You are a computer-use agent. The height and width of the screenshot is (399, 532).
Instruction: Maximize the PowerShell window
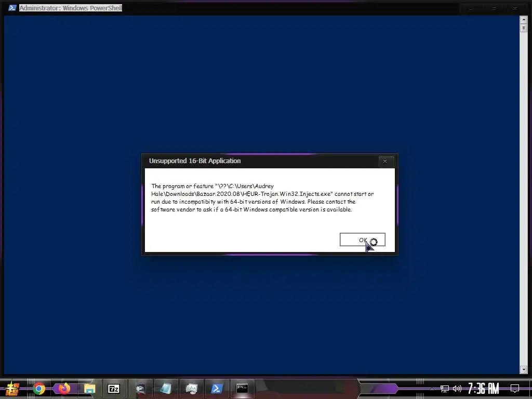click(x=494, y=8)
